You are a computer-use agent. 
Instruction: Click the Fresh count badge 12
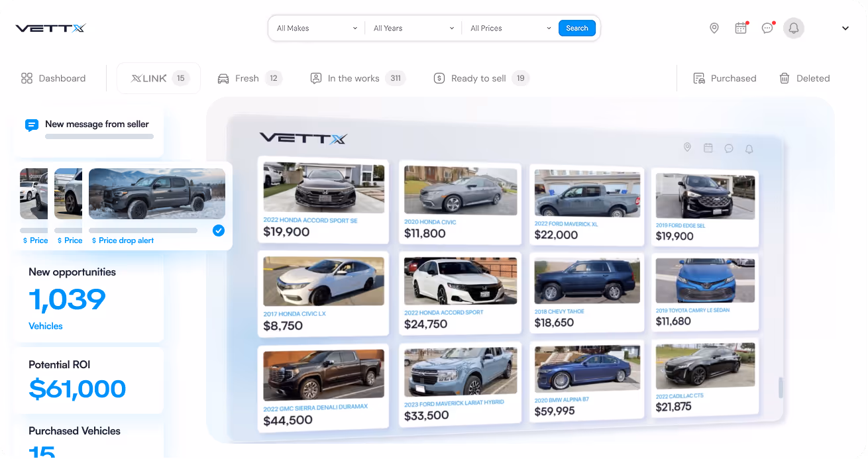pos(274,78)
